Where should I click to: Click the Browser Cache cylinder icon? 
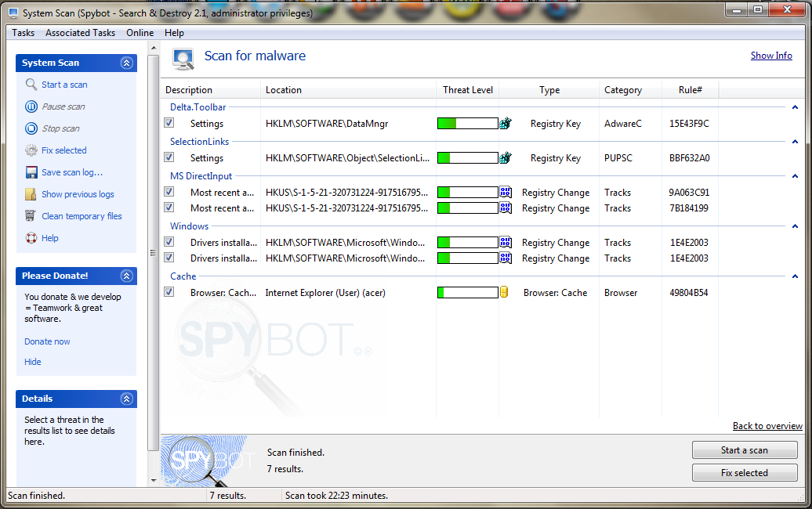[x=504, y=292]
